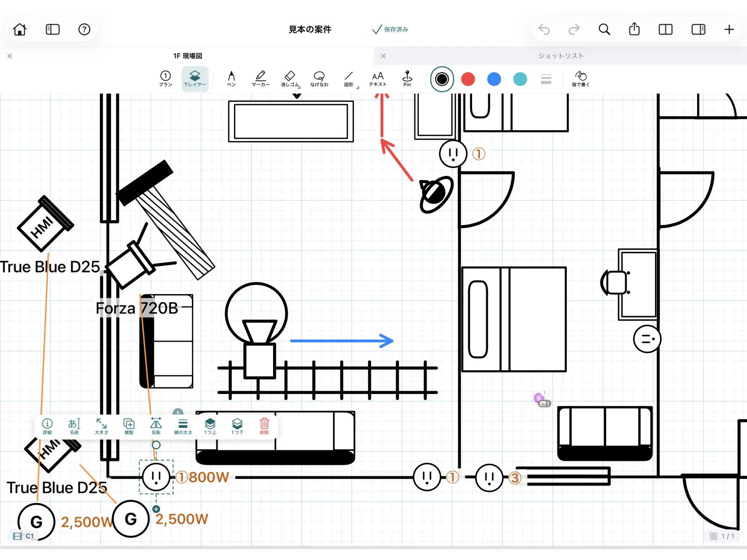
Task: Choose the red color swatch
Action: [x=468, y=79]
